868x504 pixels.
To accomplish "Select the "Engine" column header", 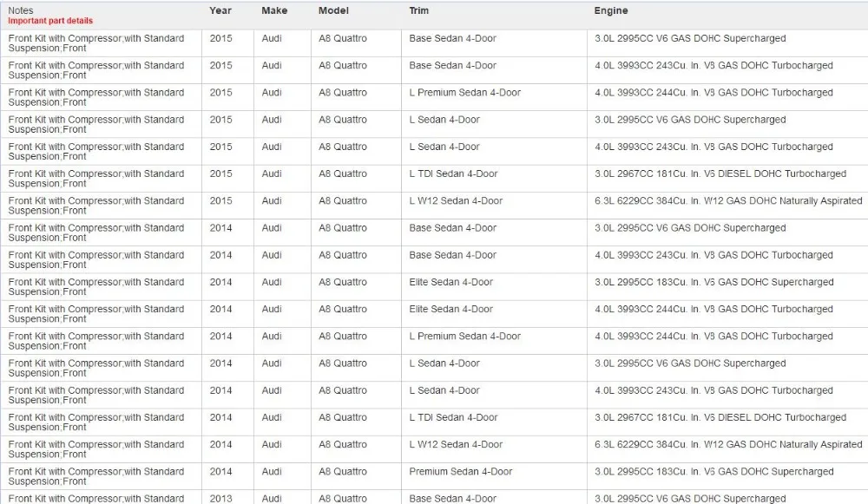I will (611, 10).
